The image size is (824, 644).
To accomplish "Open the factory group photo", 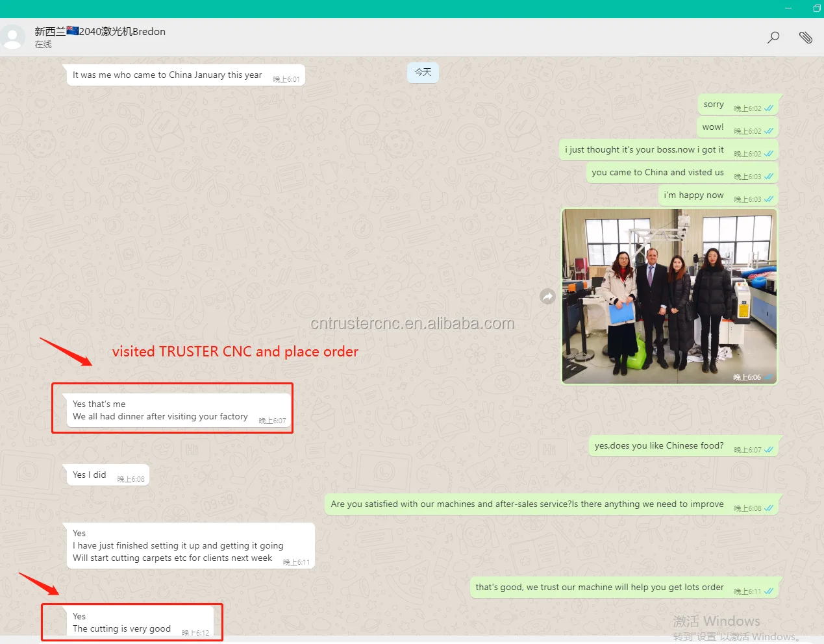I will [669, 297].
